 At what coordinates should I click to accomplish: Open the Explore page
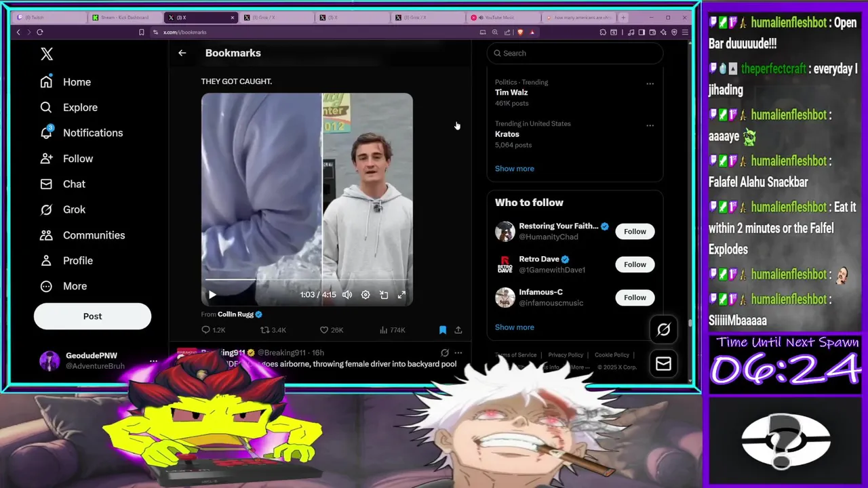(x=68, y=107)
